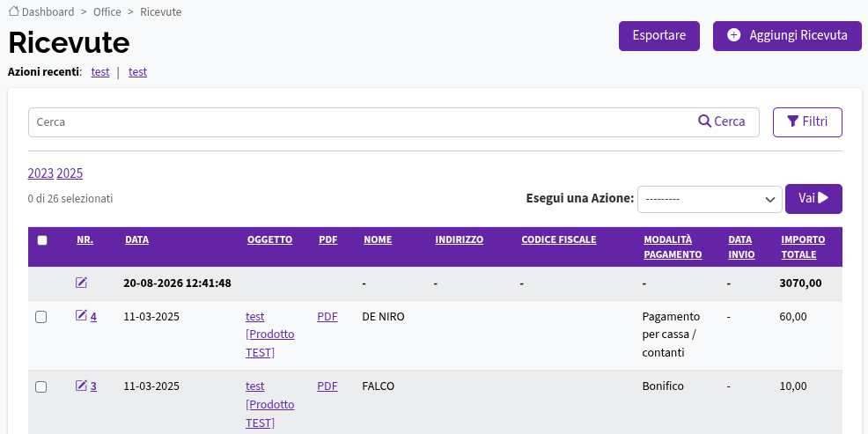Sort table by OGGETTO column
The height and width of the screenshot is (434, 868).
pyautogui.click(x=269, y=239)
